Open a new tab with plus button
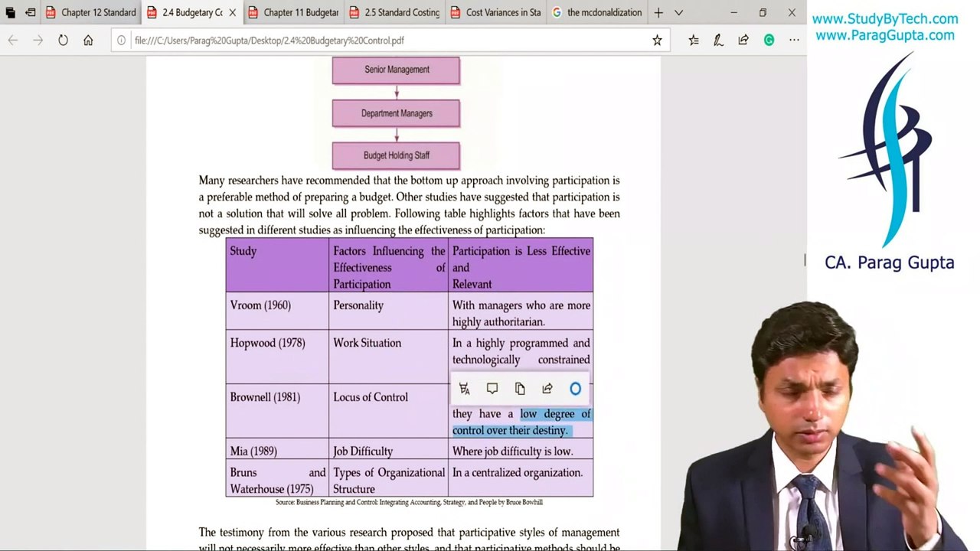 coord(658,12)
